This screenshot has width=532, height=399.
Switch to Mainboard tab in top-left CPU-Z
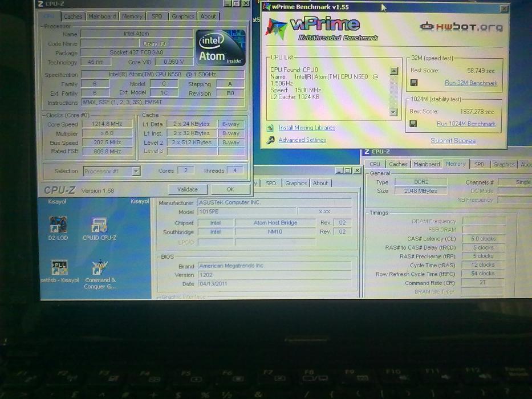pos(102,16)
